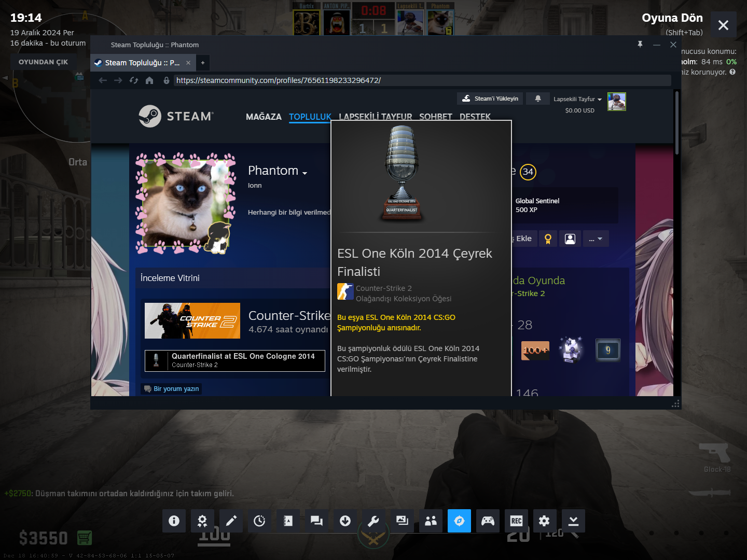This screenshot has height=560, width=747.
Task: Click the window resize grip corner
Action: coord(675,403)
